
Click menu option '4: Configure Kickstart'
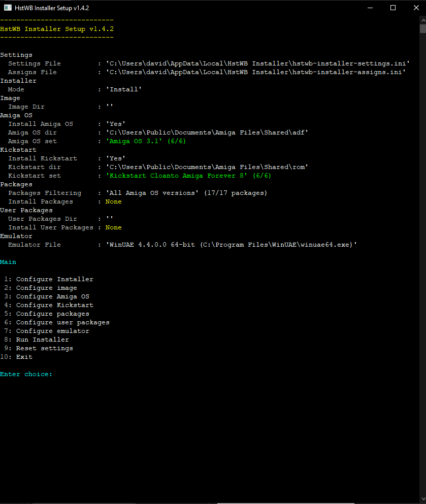click(x=49, y=306)
